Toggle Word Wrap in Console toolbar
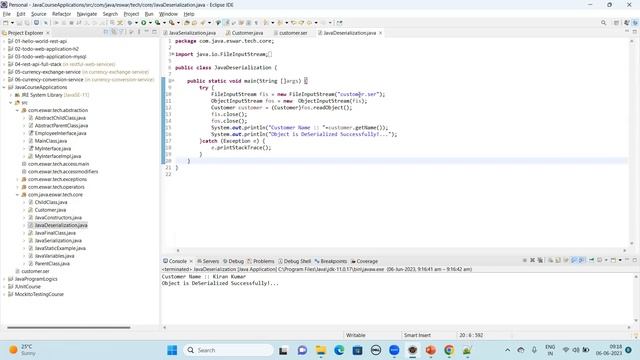This screenshot has height=360, width=640. pos(566,260)
